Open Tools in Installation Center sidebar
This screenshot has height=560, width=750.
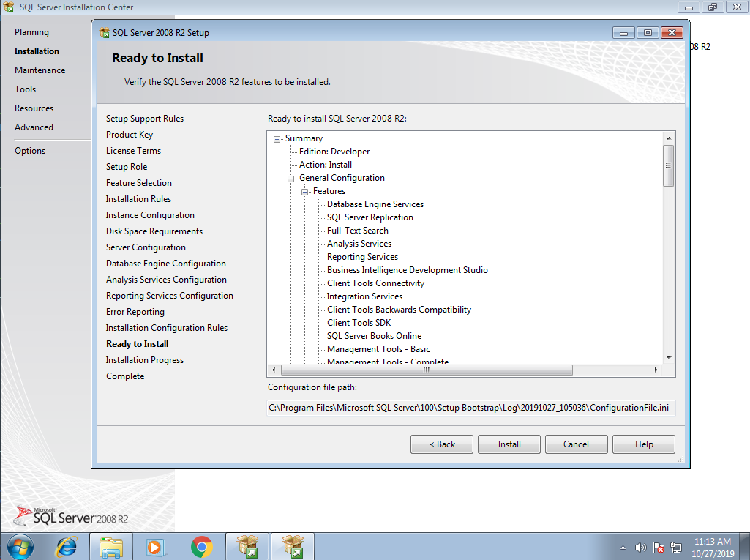26,89
